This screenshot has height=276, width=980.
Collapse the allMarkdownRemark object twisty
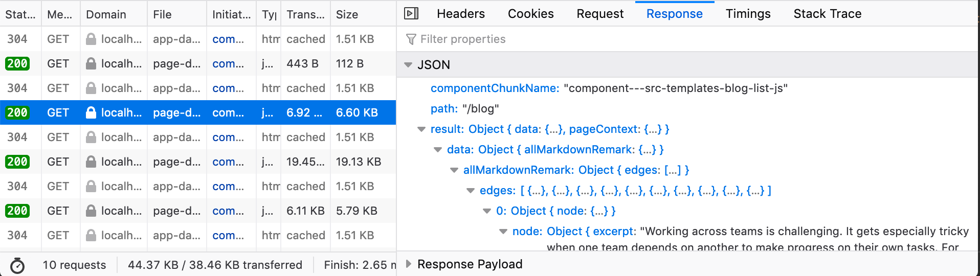454,170
